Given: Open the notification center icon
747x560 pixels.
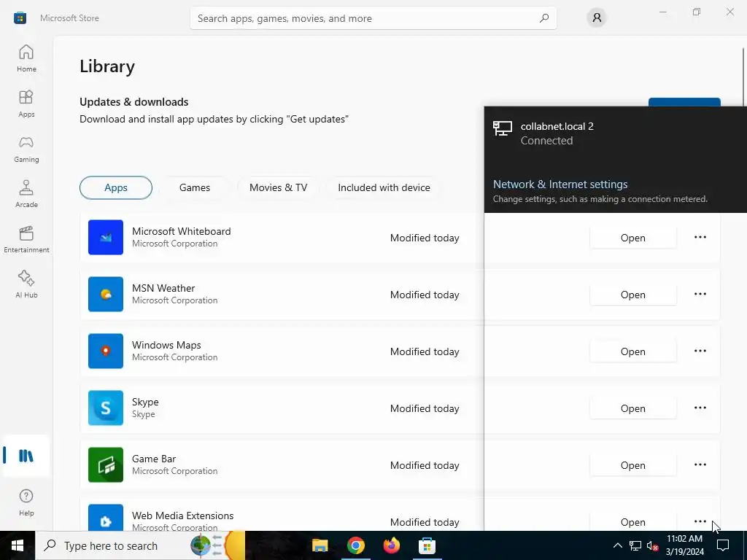Looking at the screenshot, I should tap(723, 545).
